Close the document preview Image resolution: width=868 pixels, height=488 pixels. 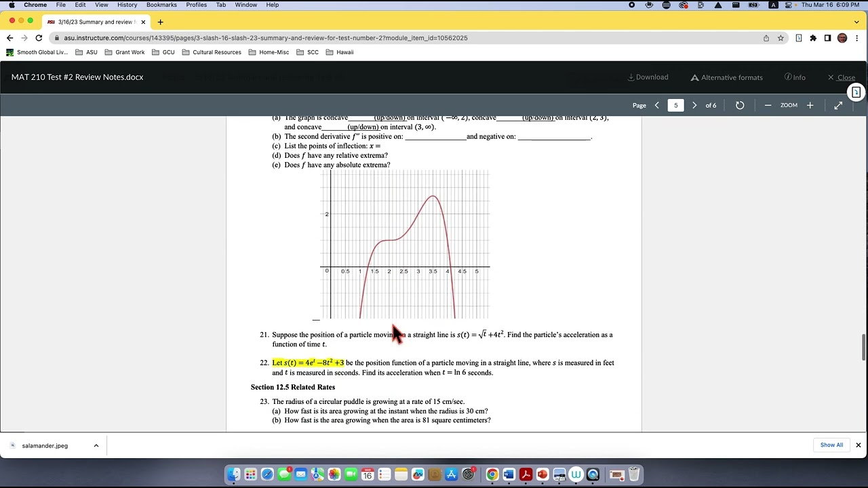coord(842,77)
